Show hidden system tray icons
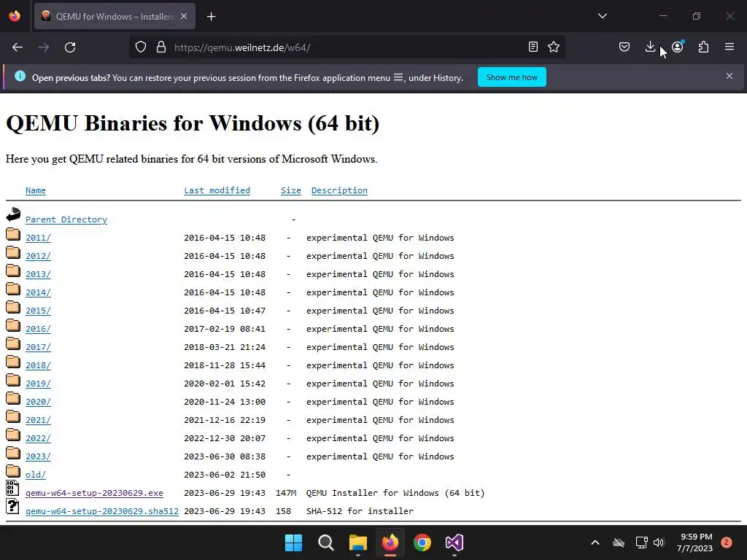This screenshot has height=560, width=747. pos(595,542)
